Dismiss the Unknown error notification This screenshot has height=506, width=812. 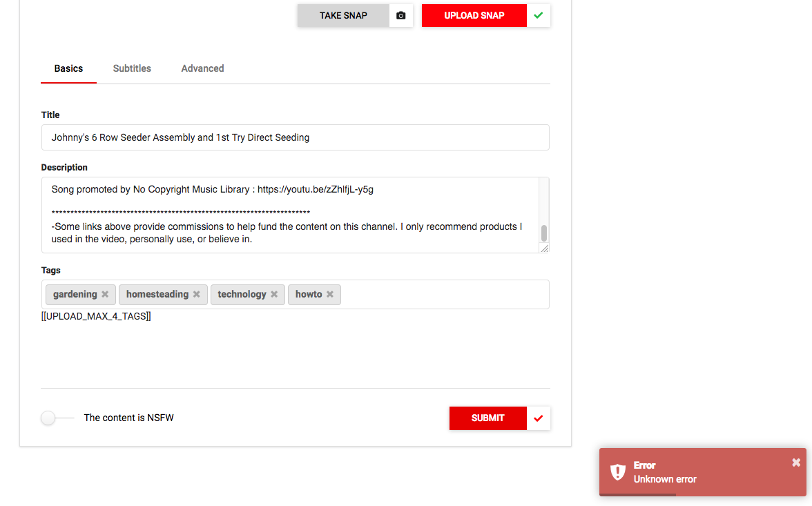pyautogui.click(x=796, y=463)
